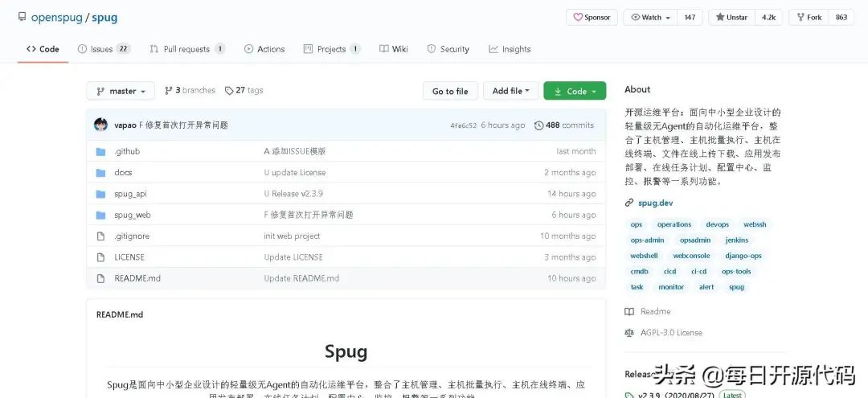Click the ops-tools topic tag
868x398 pixels.
736,272
